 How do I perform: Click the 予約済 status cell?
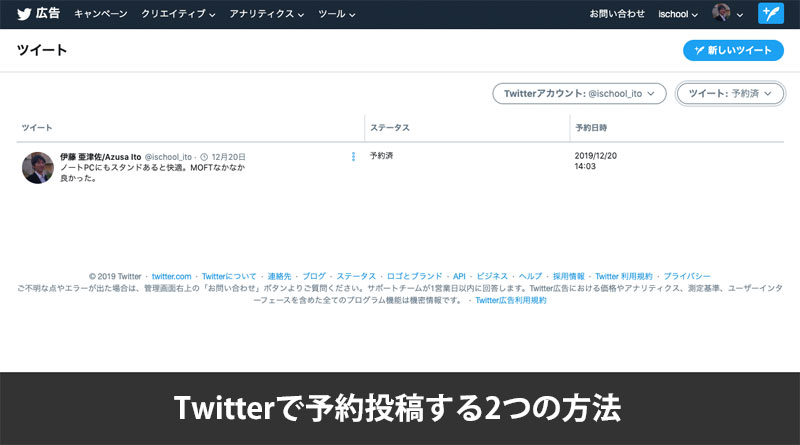point(381,156)
